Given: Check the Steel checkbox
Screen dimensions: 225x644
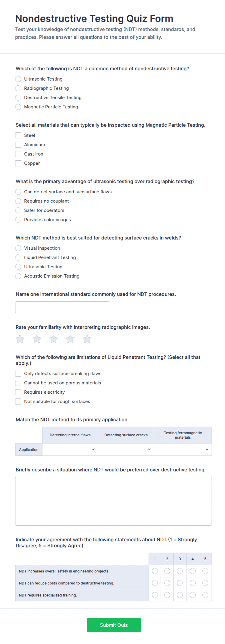Looking at the screenshot, I should 18,135.
